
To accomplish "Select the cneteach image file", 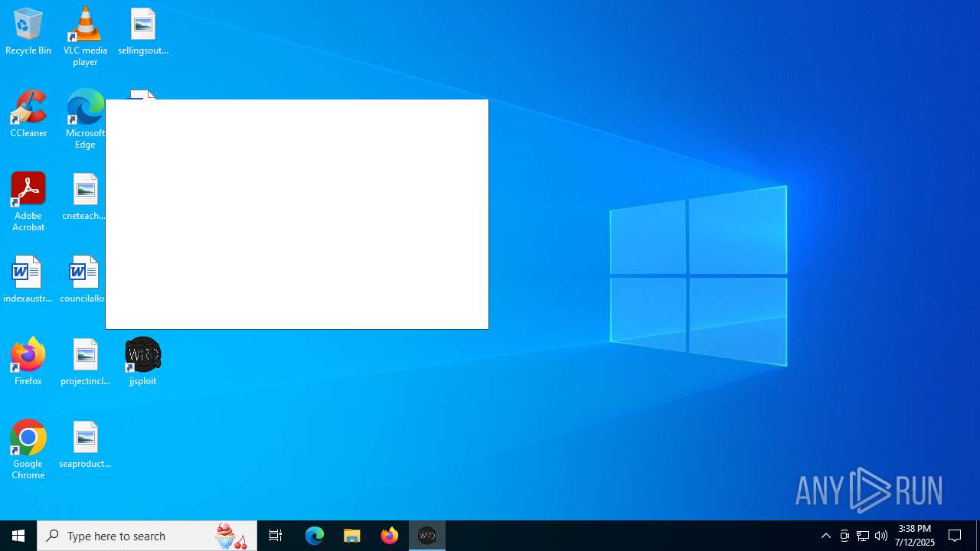I will 85,197.
